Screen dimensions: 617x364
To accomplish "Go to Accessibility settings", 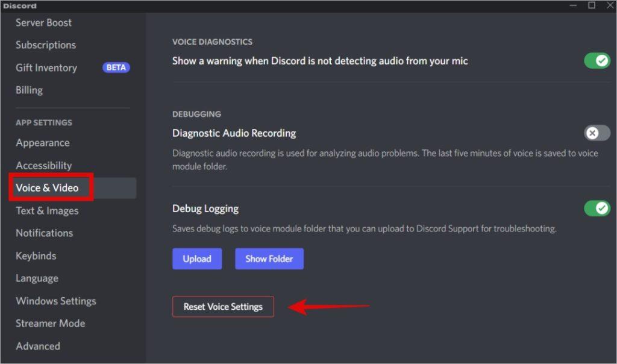I will point(43,165).
